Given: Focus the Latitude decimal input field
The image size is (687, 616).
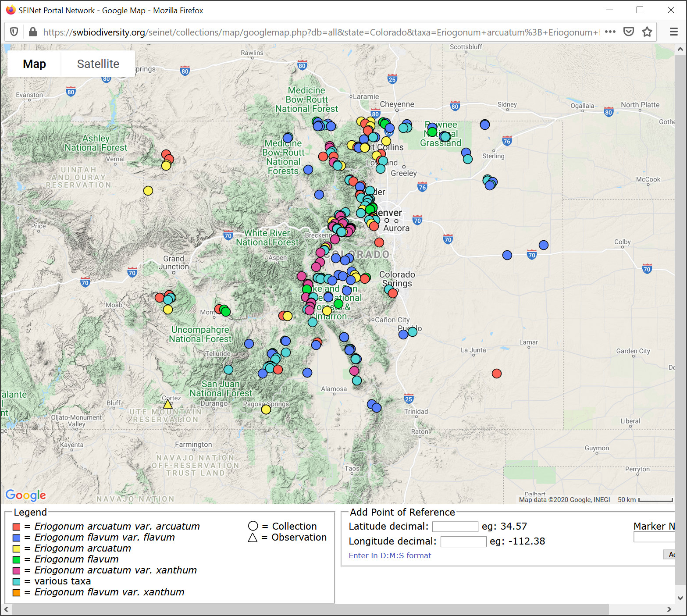Looking at the screenshot, I should (455, 527).
